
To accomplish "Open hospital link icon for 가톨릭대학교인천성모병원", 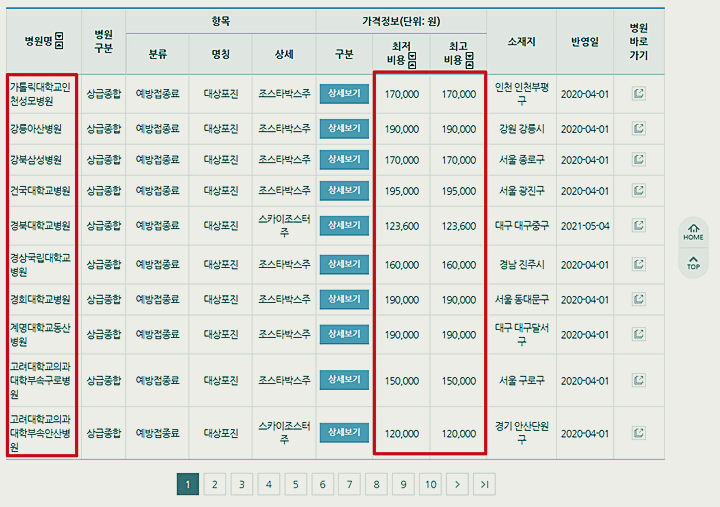I will (x=639, y=94).
